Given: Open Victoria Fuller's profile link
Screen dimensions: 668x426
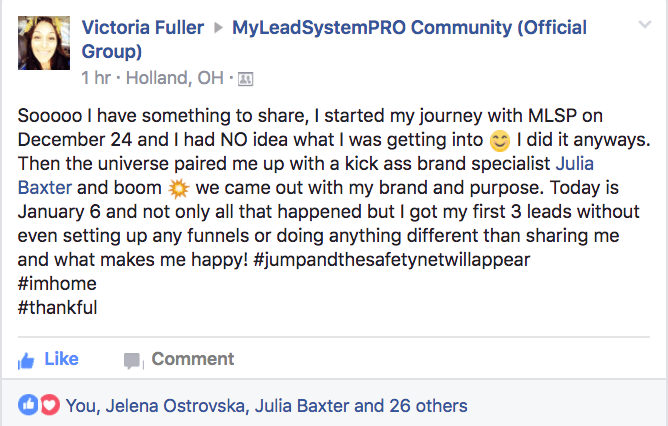Looking at the screenshot, I should pos(143,28).
